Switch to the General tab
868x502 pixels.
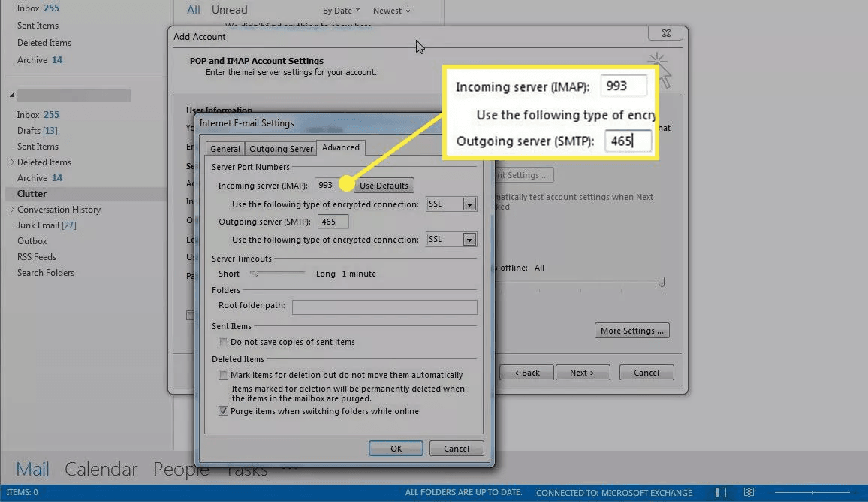pyautogui.click(x=225, y=149)
